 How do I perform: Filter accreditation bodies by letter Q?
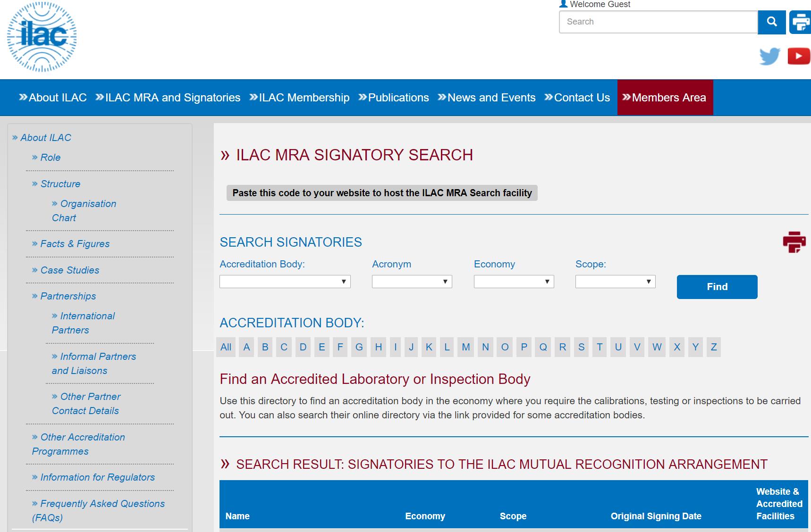coord(543,347)
